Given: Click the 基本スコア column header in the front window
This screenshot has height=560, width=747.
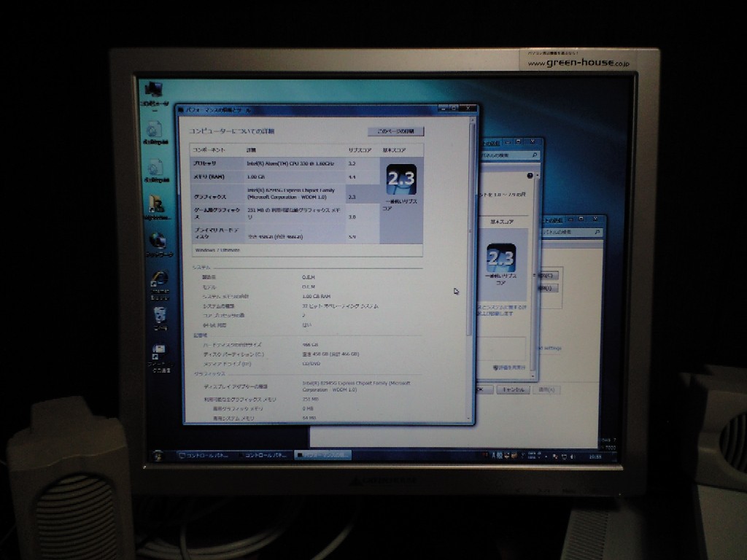Looking at the screenshot, I should (394, 150).
